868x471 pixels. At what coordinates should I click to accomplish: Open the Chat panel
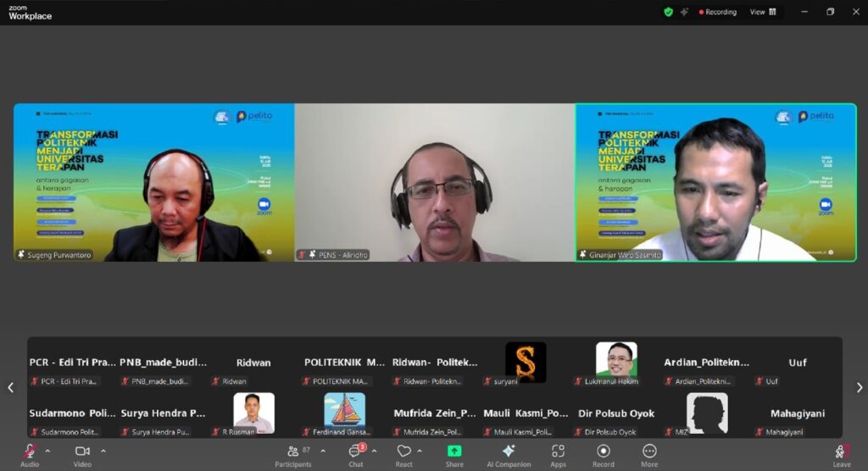356,453
